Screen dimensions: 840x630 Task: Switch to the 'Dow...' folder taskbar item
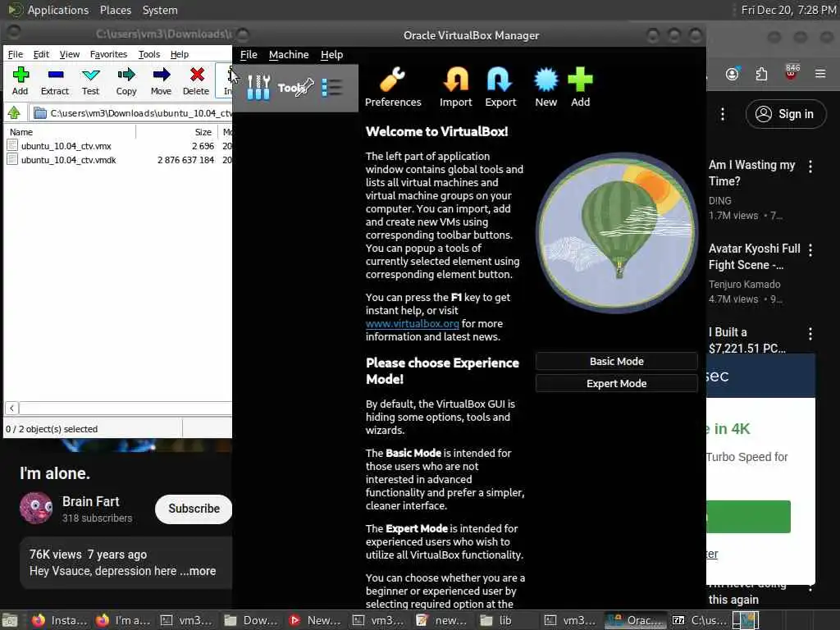[x=251, y=620]
